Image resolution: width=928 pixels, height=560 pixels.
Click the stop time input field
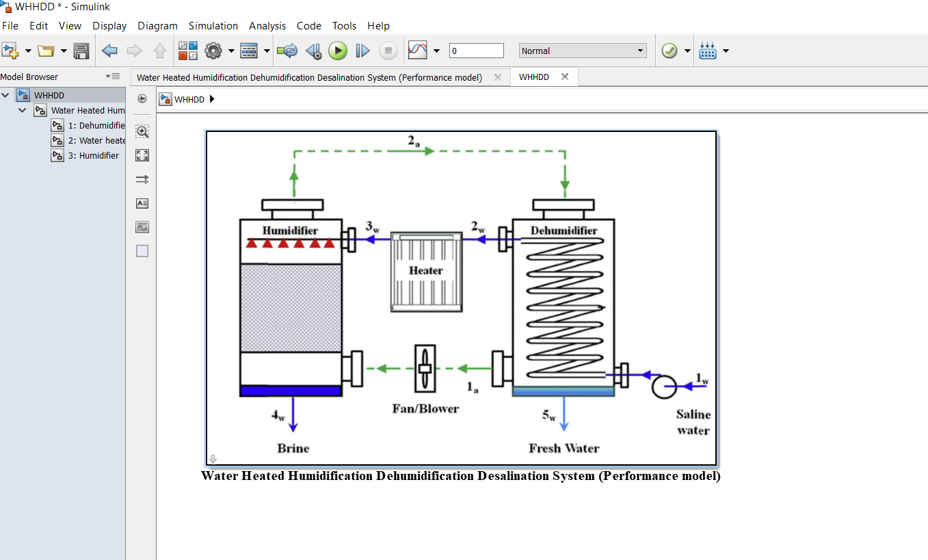(476, 51)
